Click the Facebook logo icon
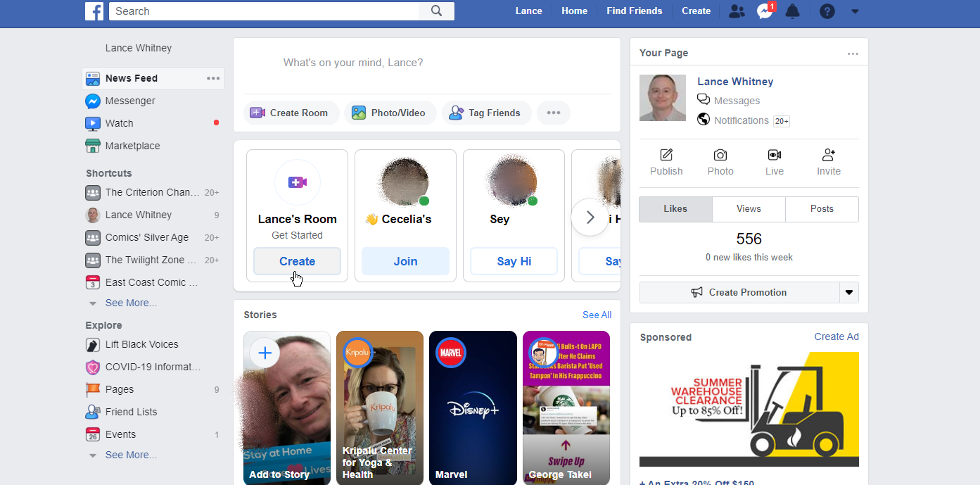The height and width of the screenshot is (485, 980). (x=94, y=11)
